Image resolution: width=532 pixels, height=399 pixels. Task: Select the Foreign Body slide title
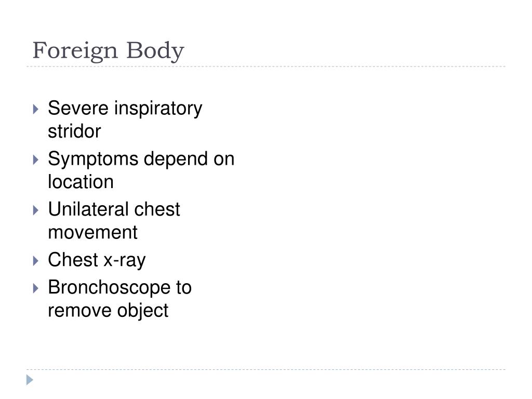[x=108, y=51]
